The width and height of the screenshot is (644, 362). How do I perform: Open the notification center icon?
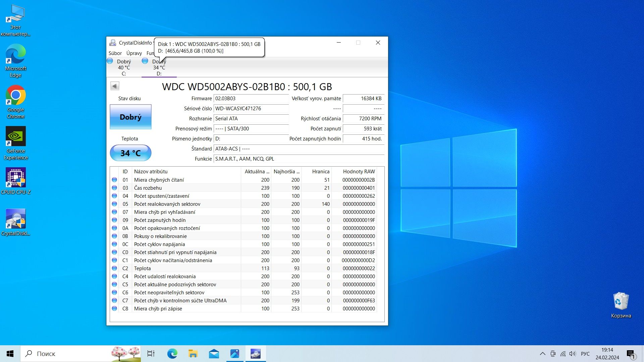(631, 354)
